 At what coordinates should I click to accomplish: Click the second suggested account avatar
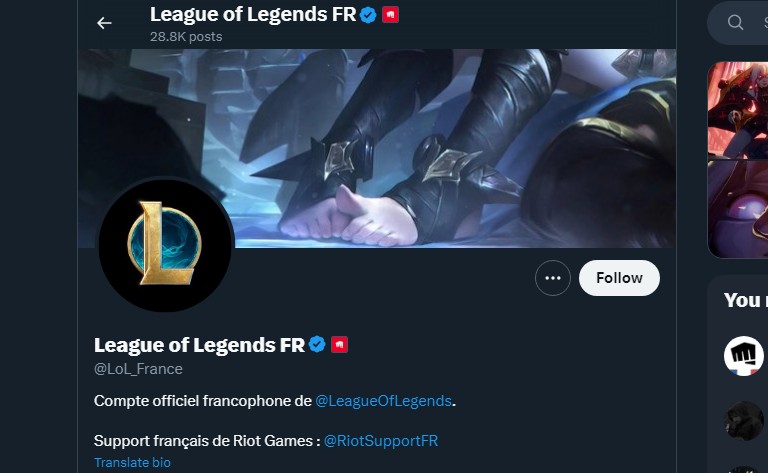coord(744,421)
